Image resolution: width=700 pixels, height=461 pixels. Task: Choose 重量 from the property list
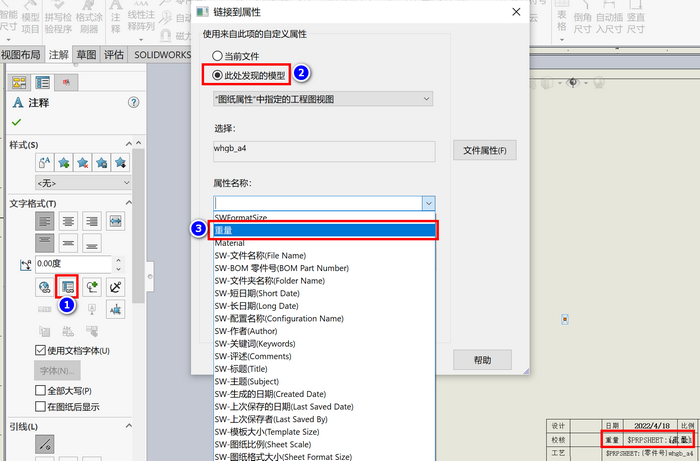(x=325, y=230)
